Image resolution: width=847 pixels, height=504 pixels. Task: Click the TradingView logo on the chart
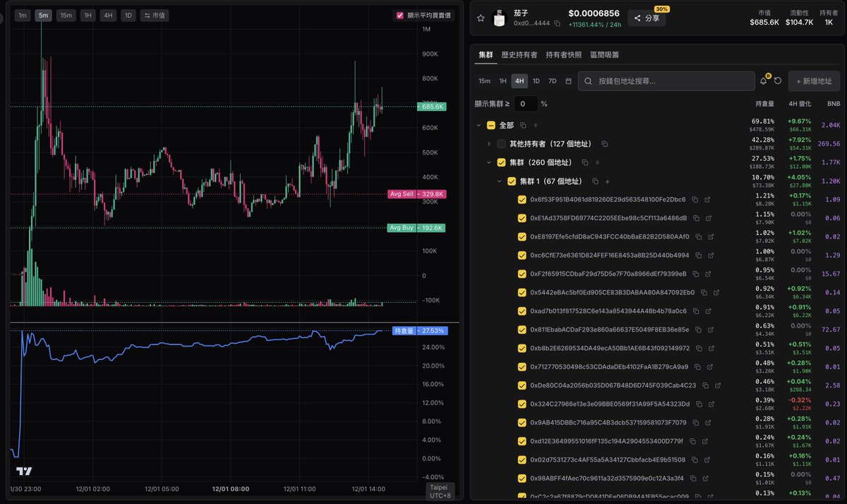(25, 472)
